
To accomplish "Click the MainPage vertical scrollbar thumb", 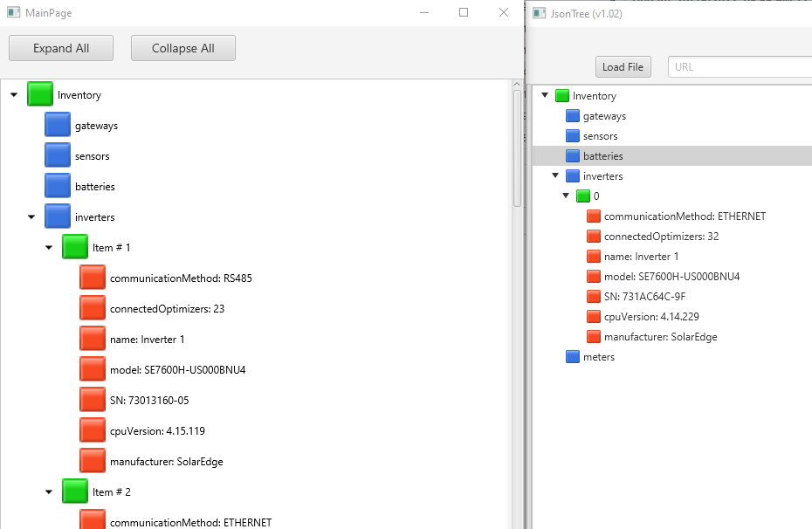I will (517, 148).
